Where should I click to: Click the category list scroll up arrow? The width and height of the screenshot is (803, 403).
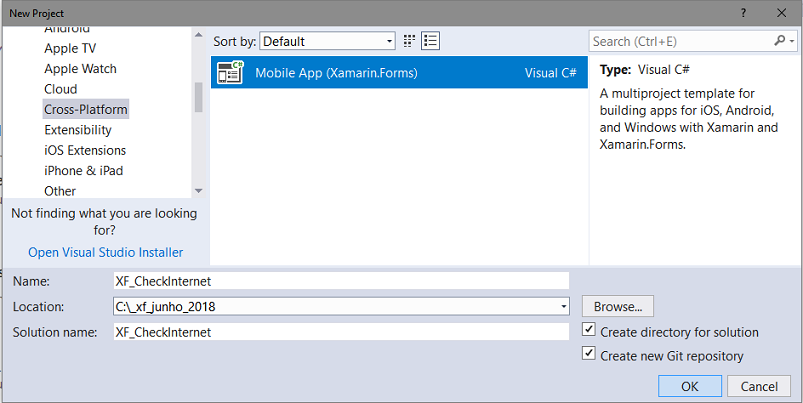199,34
